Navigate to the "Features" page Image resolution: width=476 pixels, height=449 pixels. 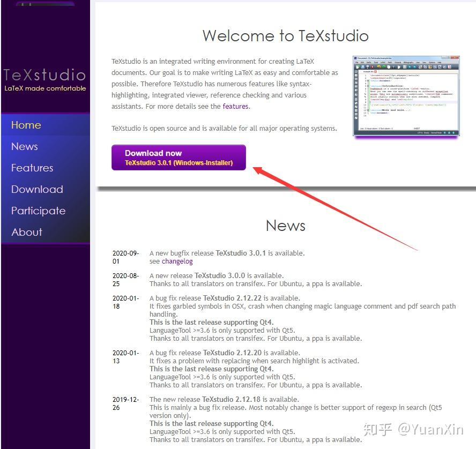32,168
